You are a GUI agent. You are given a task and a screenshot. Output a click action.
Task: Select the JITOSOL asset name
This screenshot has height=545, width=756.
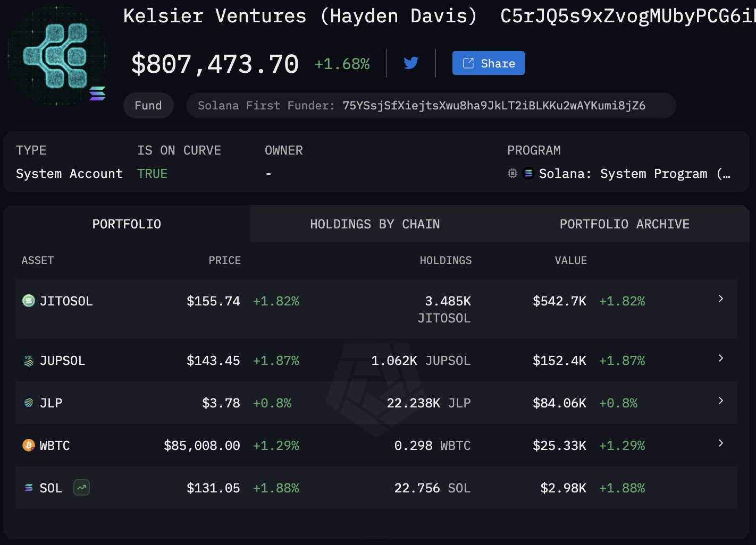(66, 301)
